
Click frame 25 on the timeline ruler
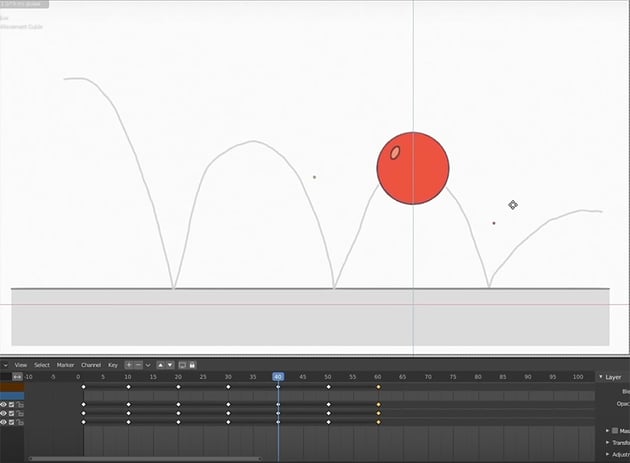(x=203, y=377)
